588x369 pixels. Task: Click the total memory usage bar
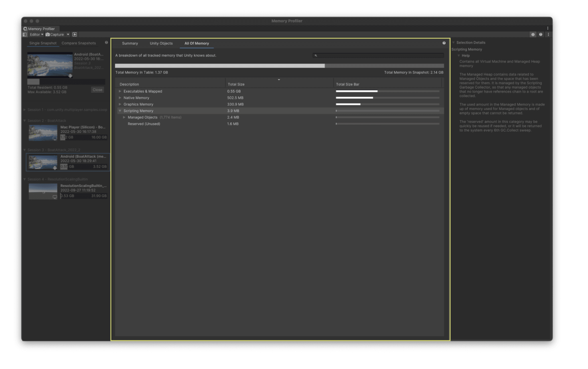click(279, 66)
